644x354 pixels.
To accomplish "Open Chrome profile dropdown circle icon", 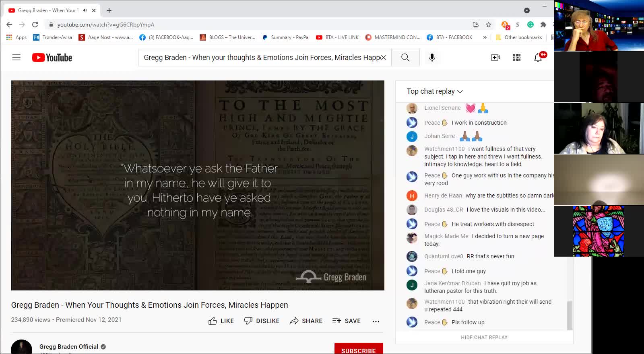I will pos(527,10).
